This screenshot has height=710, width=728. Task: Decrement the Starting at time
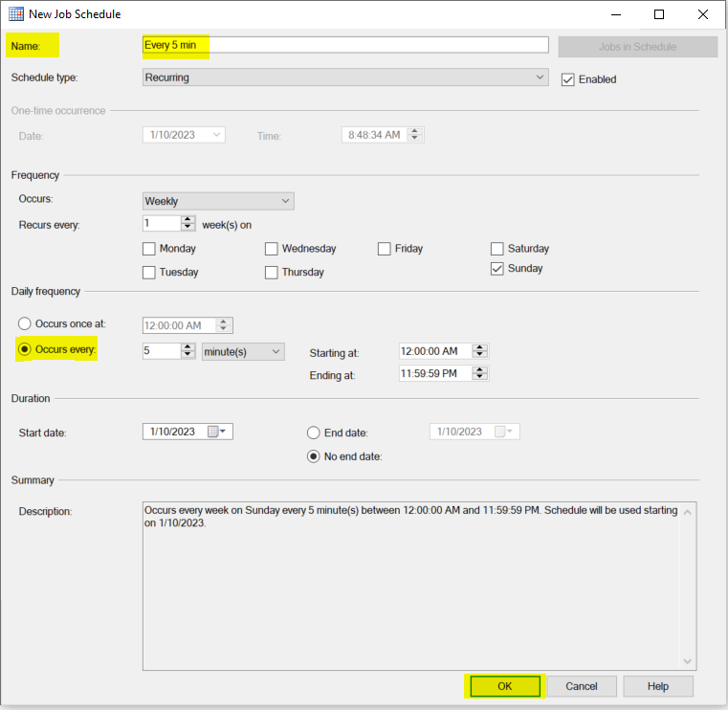(x=480, y=355)
